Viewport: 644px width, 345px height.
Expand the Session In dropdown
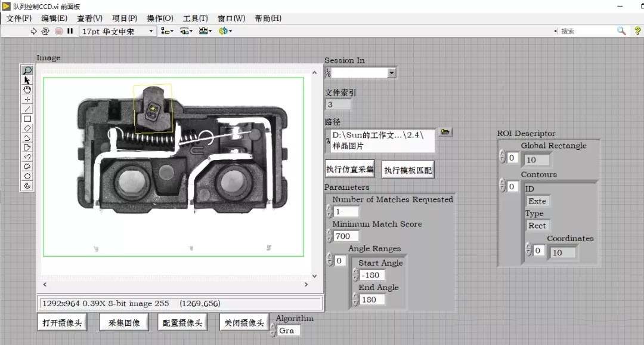[x=391, y=73]
